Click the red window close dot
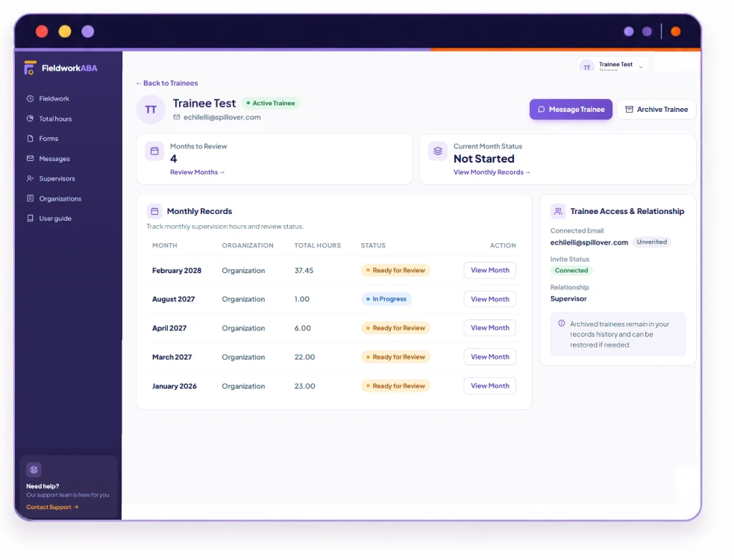 pos(42,31)
